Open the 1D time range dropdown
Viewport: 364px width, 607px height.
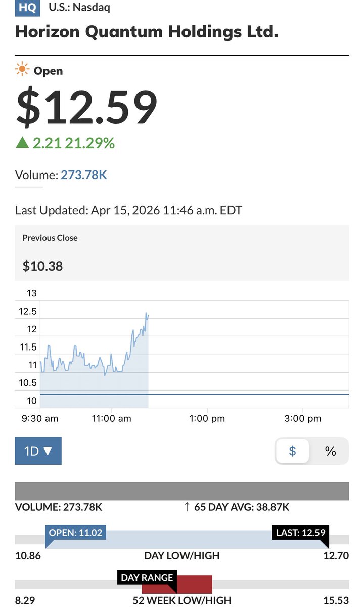[38, 451]
